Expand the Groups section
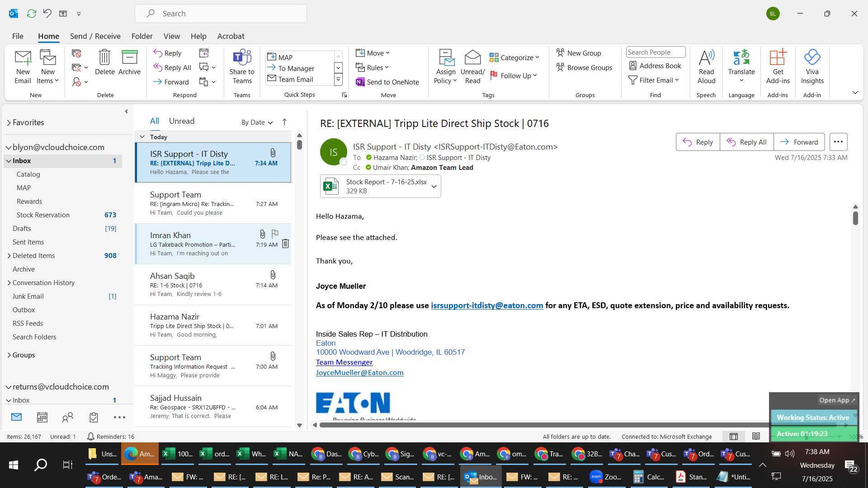 [9, 355]
